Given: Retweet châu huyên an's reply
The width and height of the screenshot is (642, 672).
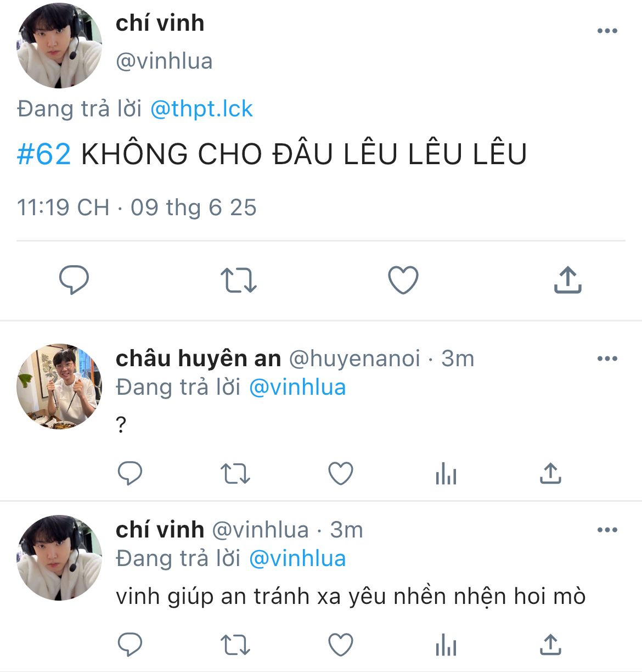Looking at the screenshot, I should [235, 473].
